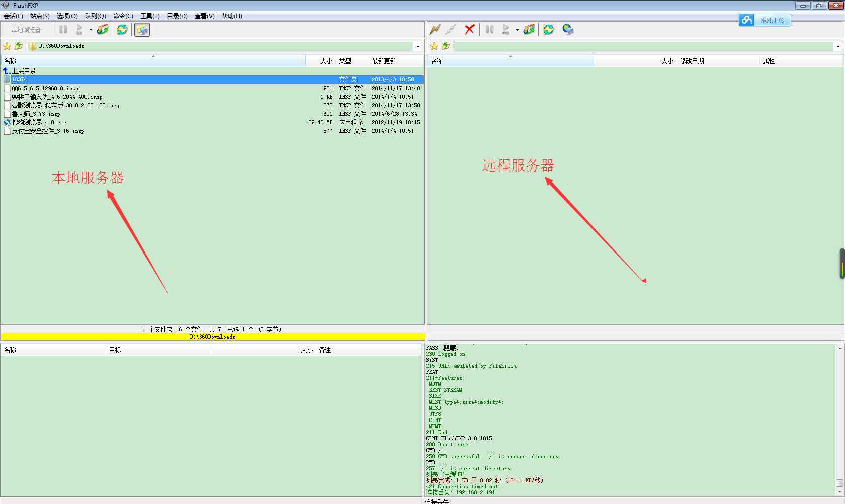The width and height of the screenshot is (845, 504).
Task: Click the 10374 folder icon
Action: 7,79
